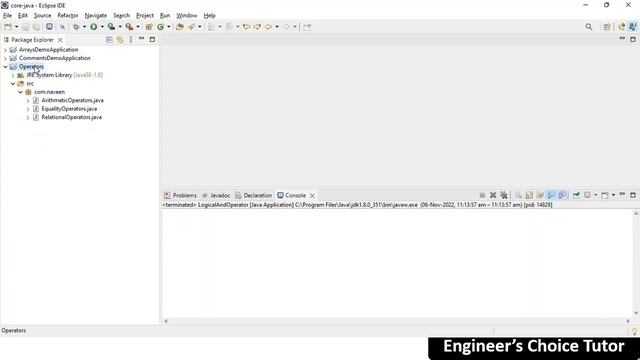This screenshot has height=360, width=640.
Task: Click the New file wizard icon
Action: pyautogui.click(x=8, y=27)
